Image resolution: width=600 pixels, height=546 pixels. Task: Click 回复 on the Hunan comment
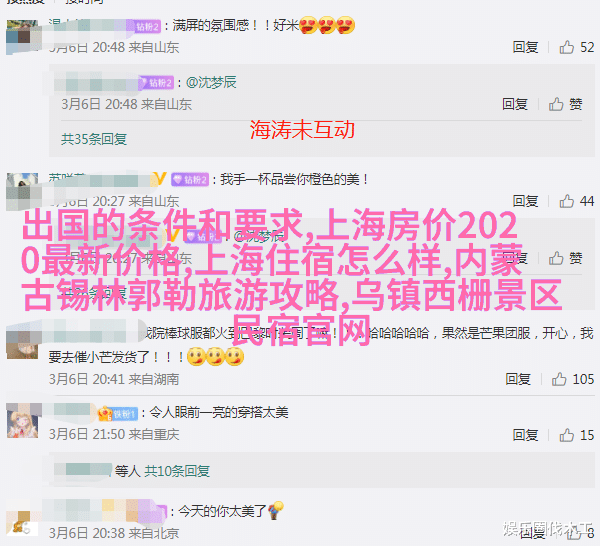(518, 379)
